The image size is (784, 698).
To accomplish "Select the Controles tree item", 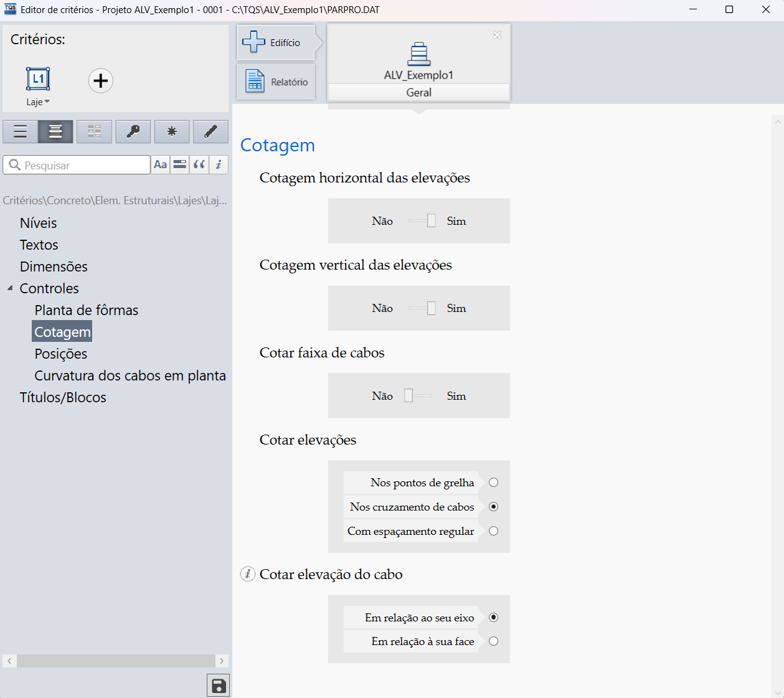I will coord(49,288).
